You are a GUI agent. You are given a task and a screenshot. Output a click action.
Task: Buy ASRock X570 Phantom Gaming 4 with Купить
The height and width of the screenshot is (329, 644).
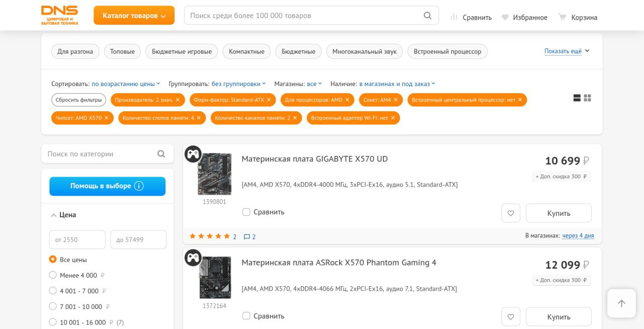[558, 316]
